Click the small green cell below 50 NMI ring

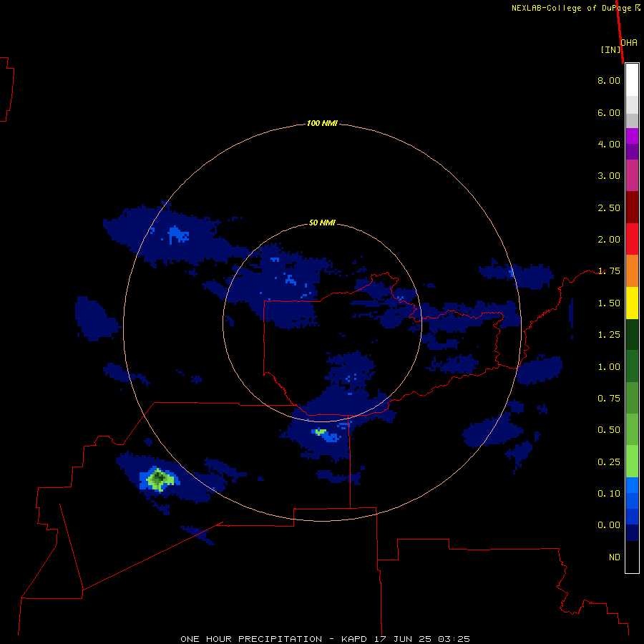pos(321,432)
